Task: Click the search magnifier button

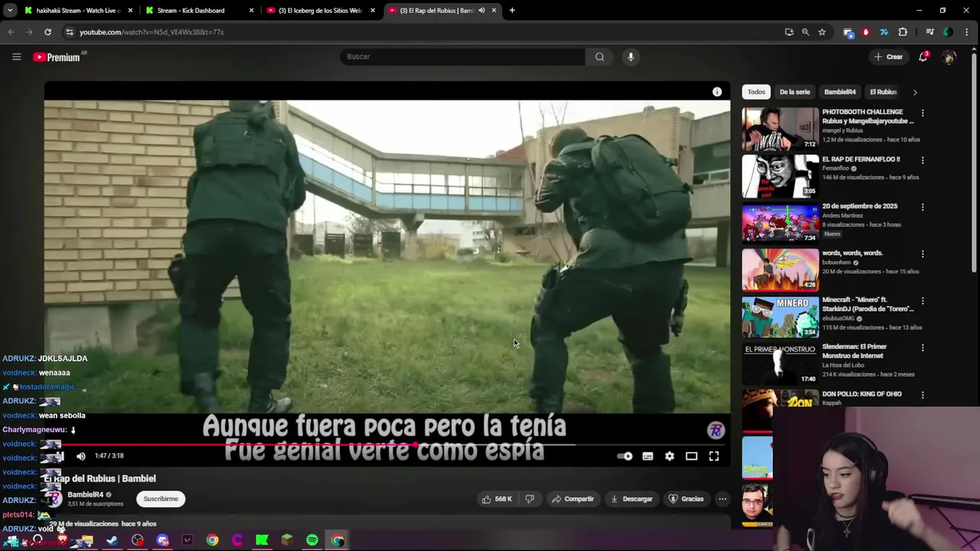Action: tap(599, 57)
